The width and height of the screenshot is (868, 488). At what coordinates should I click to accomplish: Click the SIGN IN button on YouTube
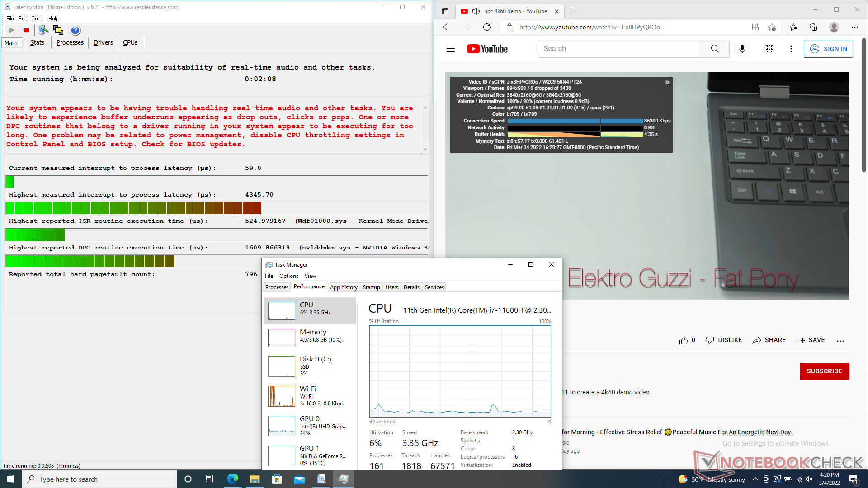828,49
